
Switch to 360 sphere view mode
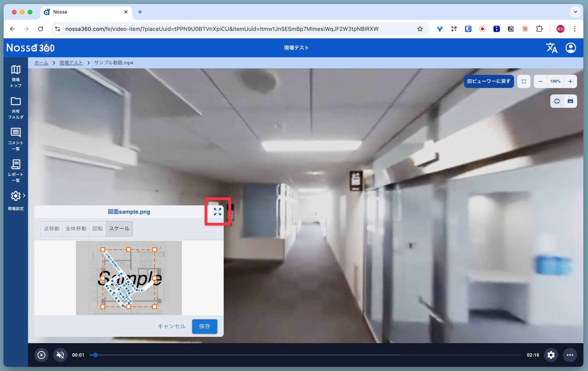557,101
